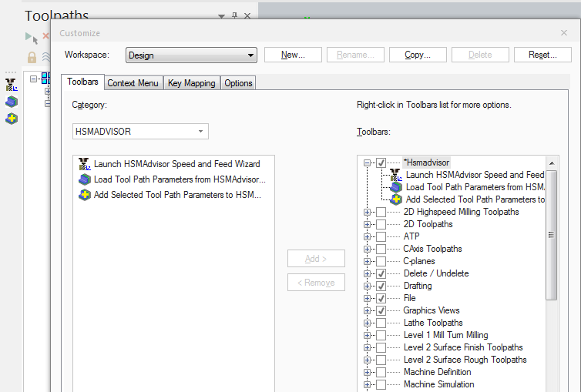The height and width of the screenshot is (392, 581).
Task: Select Level 2 Surface Finish Toolpaths row
Action: 463,347
